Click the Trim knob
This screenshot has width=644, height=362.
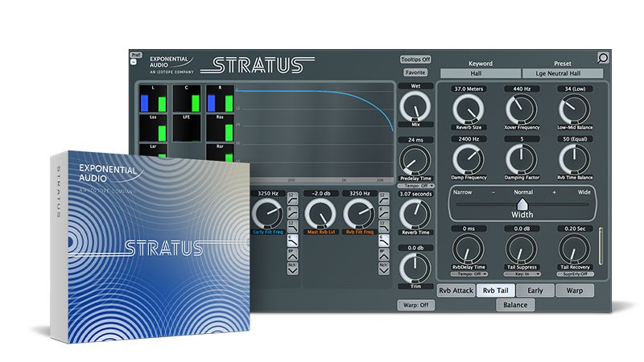coord(415,268)
